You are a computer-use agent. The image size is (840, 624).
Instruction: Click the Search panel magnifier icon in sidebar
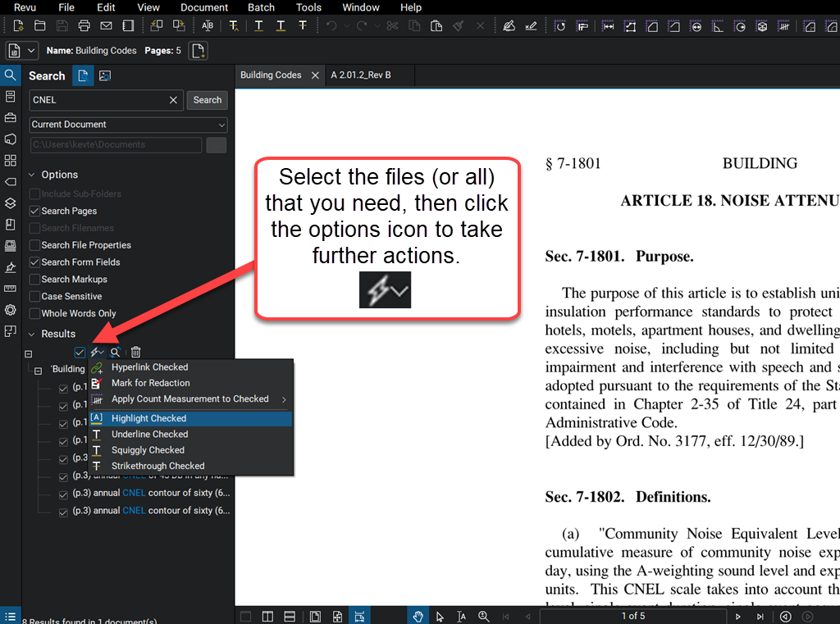(10, 75)
